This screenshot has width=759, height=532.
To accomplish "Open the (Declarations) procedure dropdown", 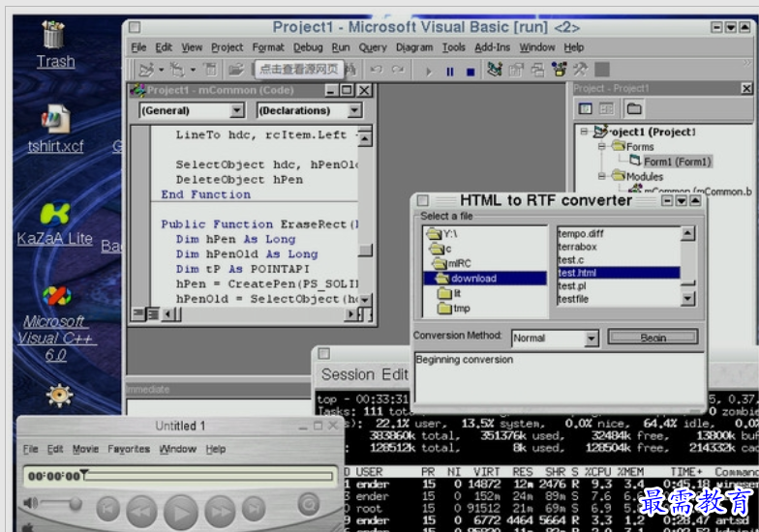I will click(354, 110).
